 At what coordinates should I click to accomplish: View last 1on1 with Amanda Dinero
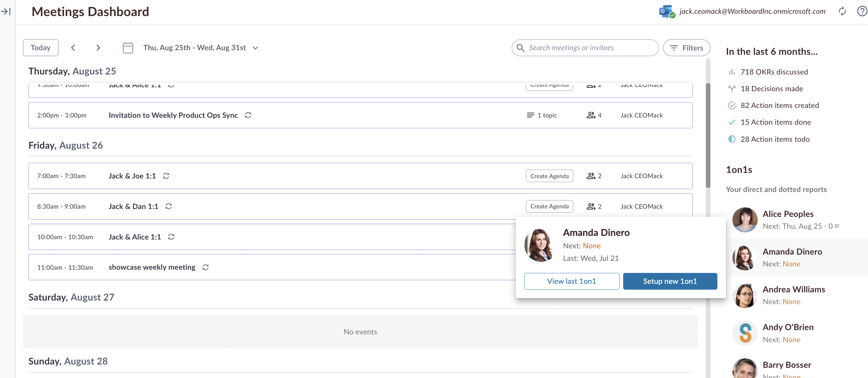point(572,281)
